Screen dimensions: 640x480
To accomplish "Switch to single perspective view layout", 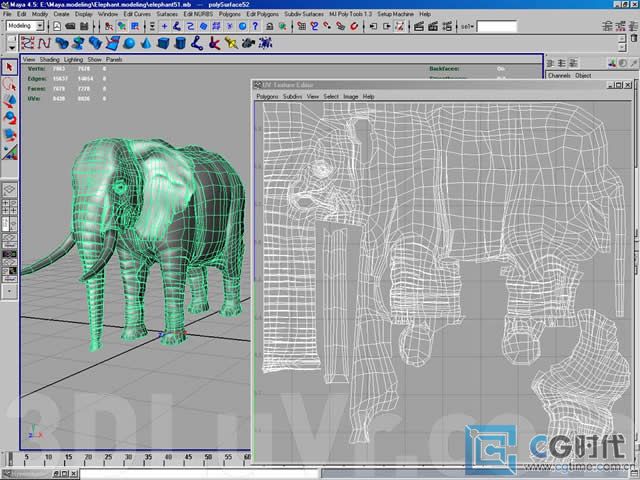I will 9,189.
